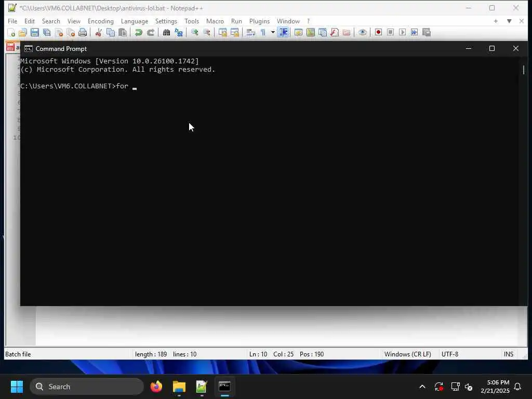The height and width of the screenshot is (399, 532).
Task: Click the Synchronize Vertical Scrolling icon
Action: point(222,33)
